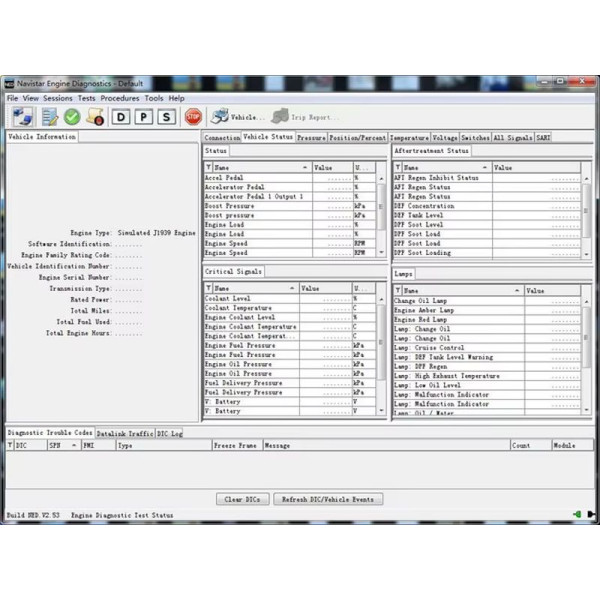This screenshot has width=600, height=600.
Task: Click the notepad with pencil toolbar icon
Action: (47, 117)
